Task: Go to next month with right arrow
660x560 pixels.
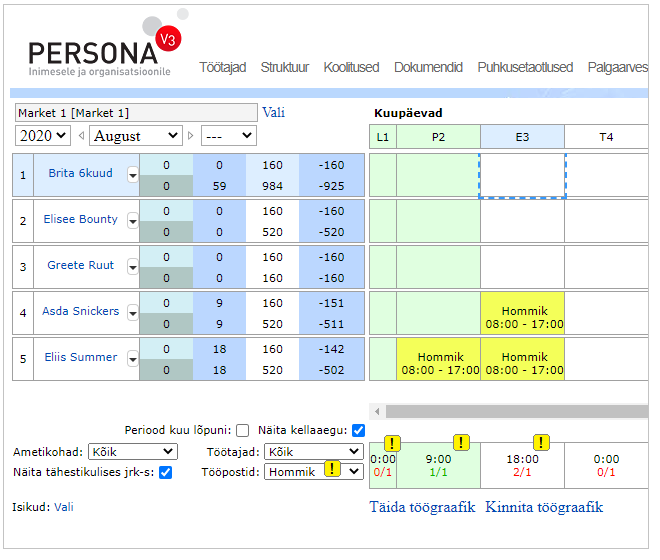Action: click(191, 136)
